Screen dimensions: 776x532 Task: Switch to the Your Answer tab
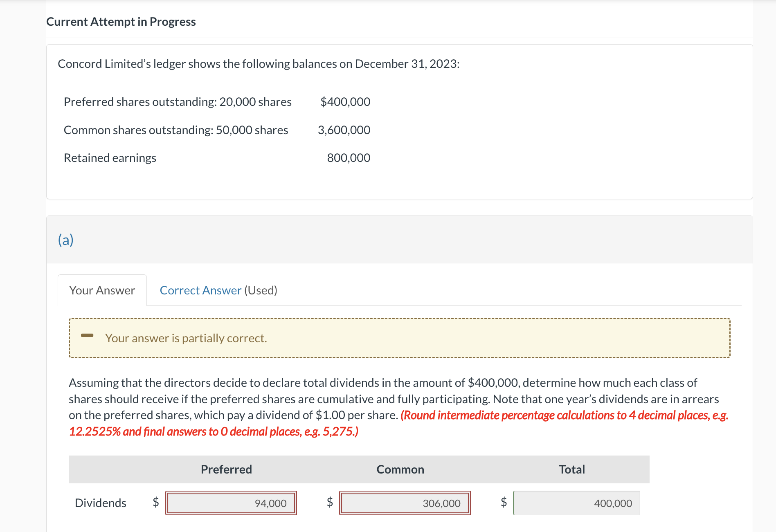pyautogui.click(x=101, y=290)
